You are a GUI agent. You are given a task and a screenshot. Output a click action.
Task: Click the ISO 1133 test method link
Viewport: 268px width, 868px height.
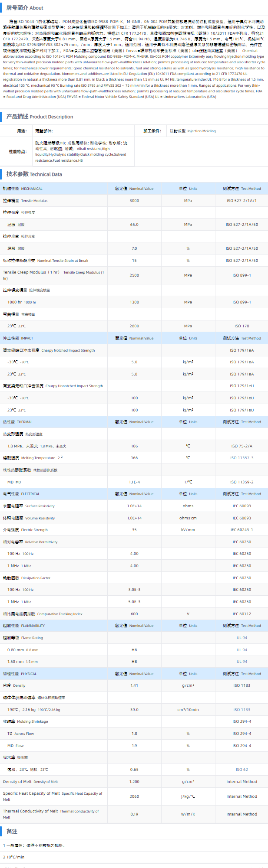[242, 710]
